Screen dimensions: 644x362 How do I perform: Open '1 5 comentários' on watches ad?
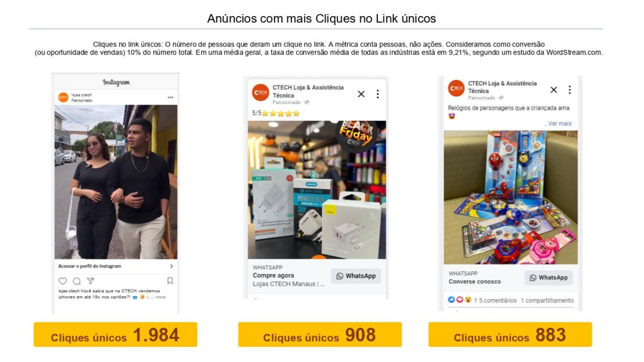click(495, 300)
